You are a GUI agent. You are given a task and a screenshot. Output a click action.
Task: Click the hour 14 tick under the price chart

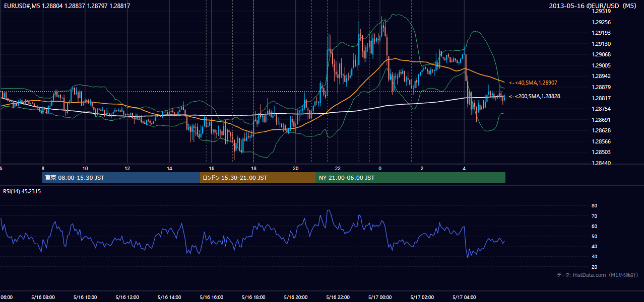(169, 168)
